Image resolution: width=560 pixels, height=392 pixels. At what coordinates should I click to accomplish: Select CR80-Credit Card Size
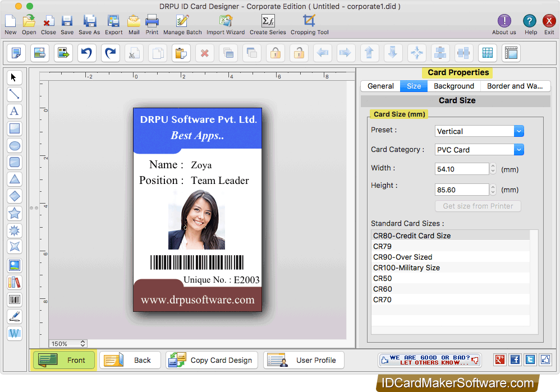(451, 236)
